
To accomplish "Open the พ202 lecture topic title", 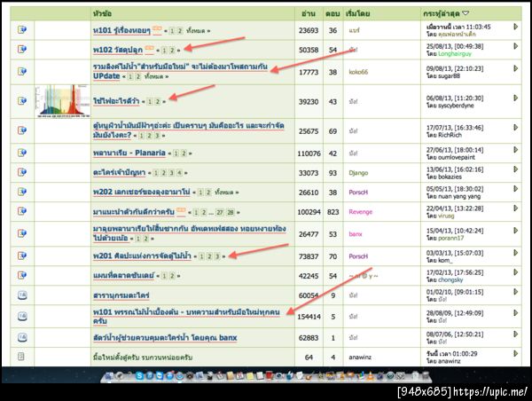I will (x=142, y=192).
